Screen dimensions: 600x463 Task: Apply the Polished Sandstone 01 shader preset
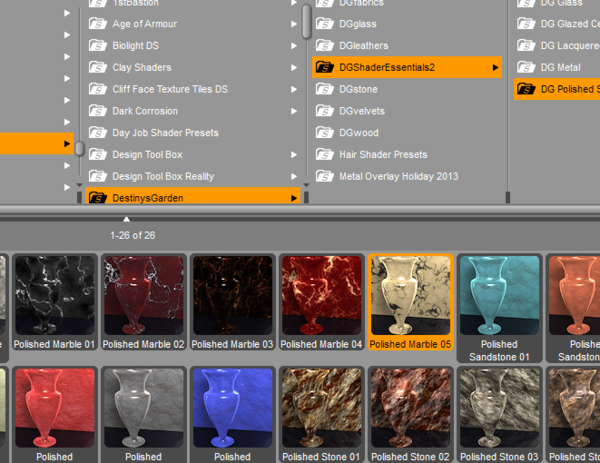[x=499, y=308]
